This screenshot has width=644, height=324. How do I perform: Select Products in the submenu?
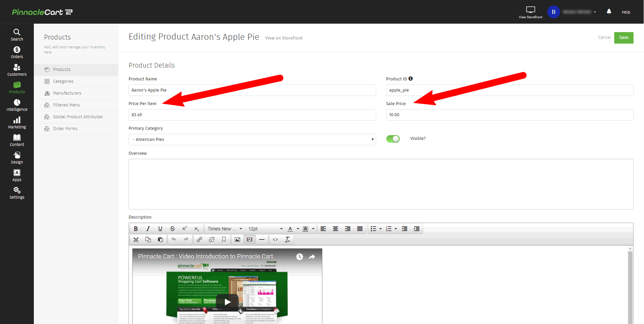[x=76, y=70]
